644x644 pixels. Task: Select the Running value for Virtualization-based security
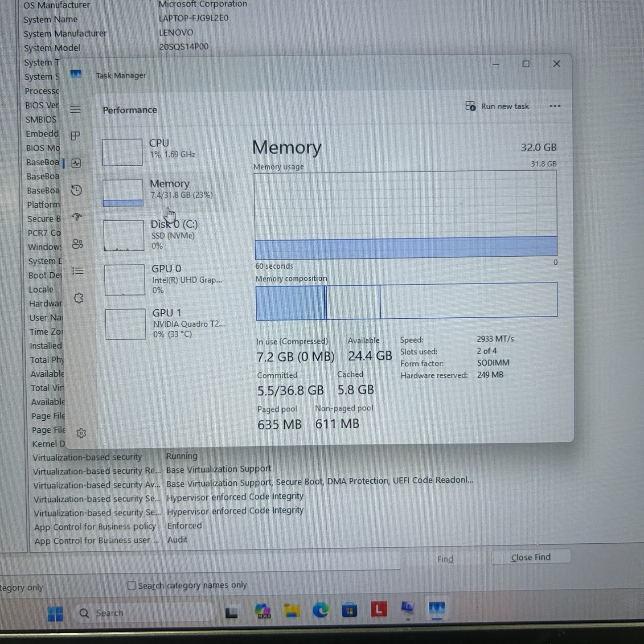click(x=181, y=456)
